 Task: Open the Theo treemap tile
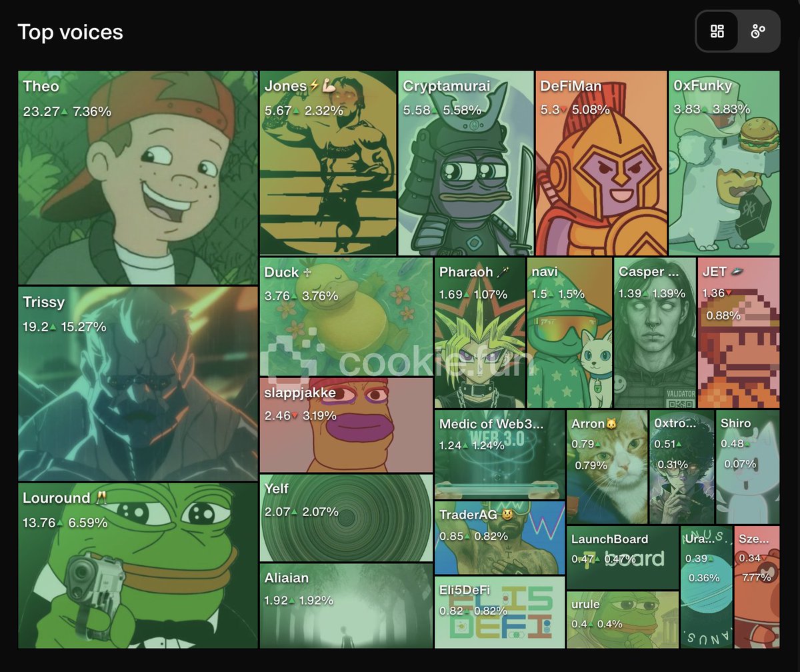tap(138, 178)
